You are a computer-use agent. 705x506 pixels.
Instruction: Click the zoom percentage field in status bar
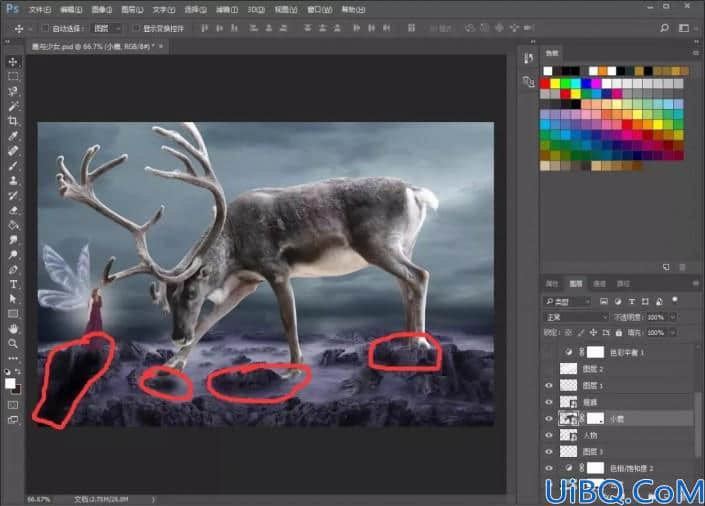[x=39, y=499]
